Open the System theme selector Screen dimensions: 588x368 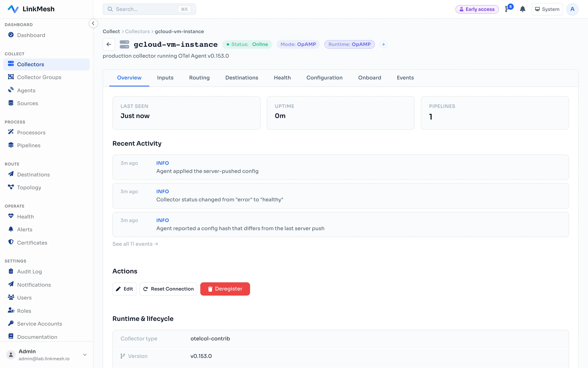pyautogui.click(x=547, y=9)
